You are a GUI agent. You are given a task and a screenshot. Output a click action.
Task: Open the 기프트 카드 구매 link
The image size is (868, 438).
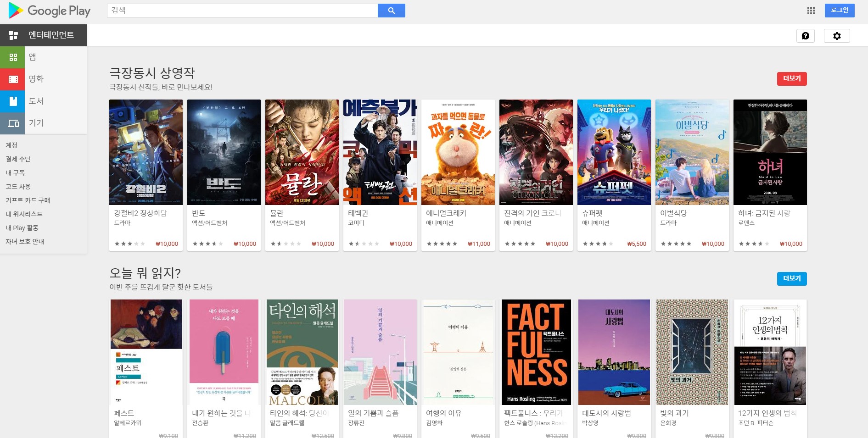pos(28,200)
